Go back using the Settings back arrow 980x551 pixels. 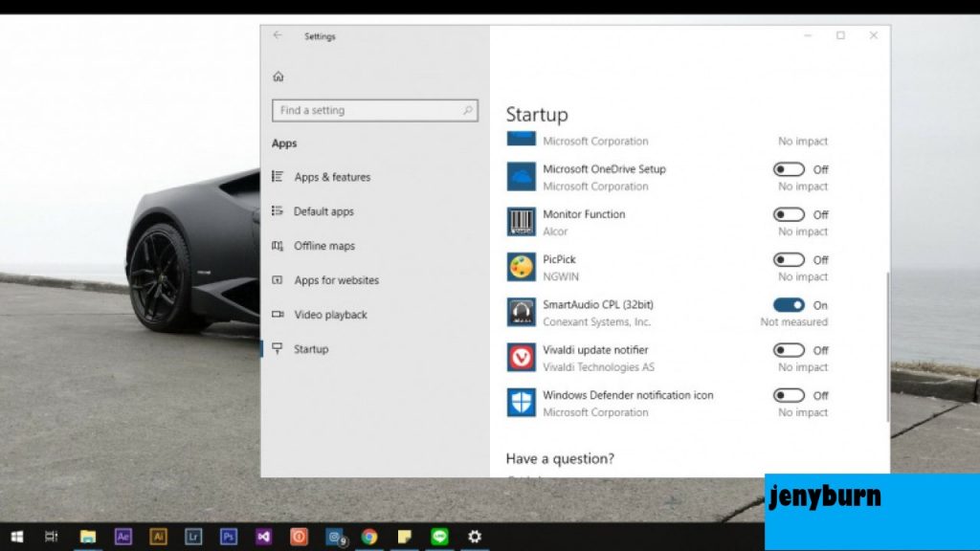coord(278,35)
